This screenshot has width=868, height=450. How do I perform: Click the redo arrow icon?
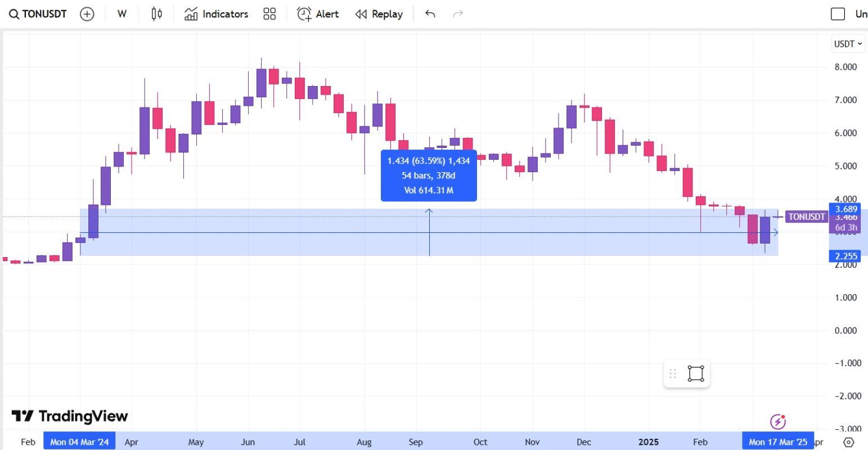coord(458,14)
